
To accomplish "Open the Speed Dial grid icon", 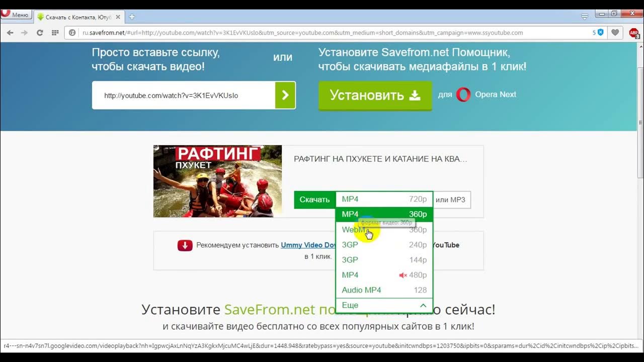I will (x=55, y=33).
